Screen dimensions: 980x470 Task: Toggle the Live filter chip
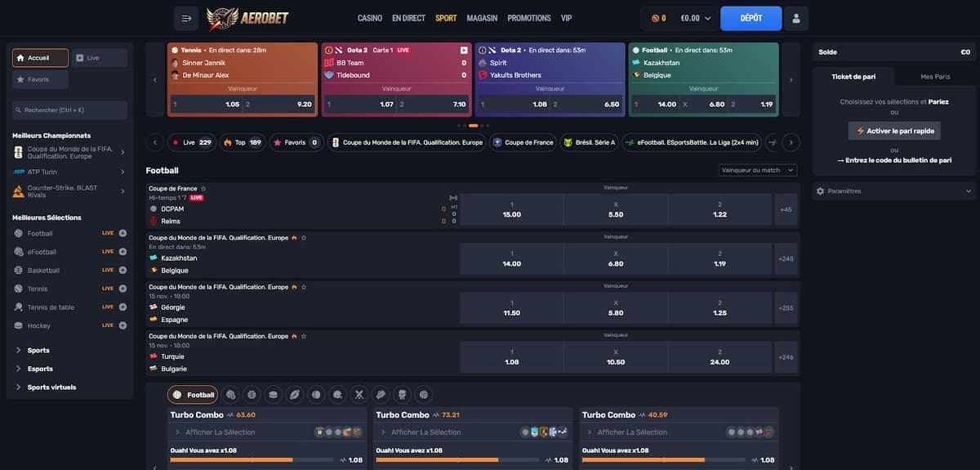[191, 142]
